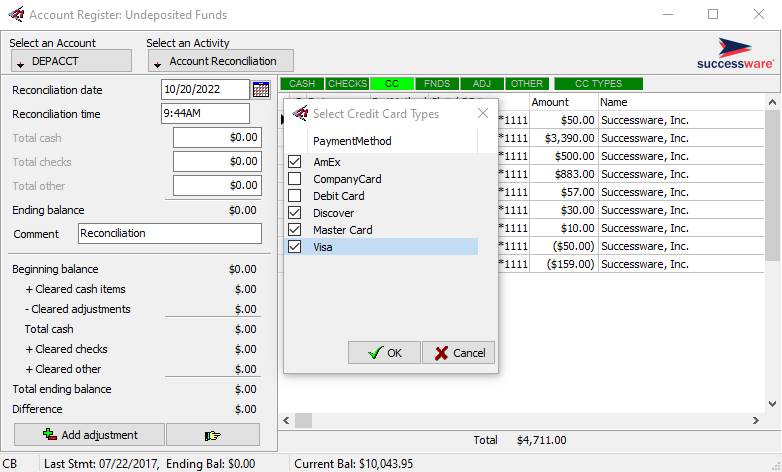Click the Comment text field
This screenshot has width=782, height=472.
coord(169,233)
